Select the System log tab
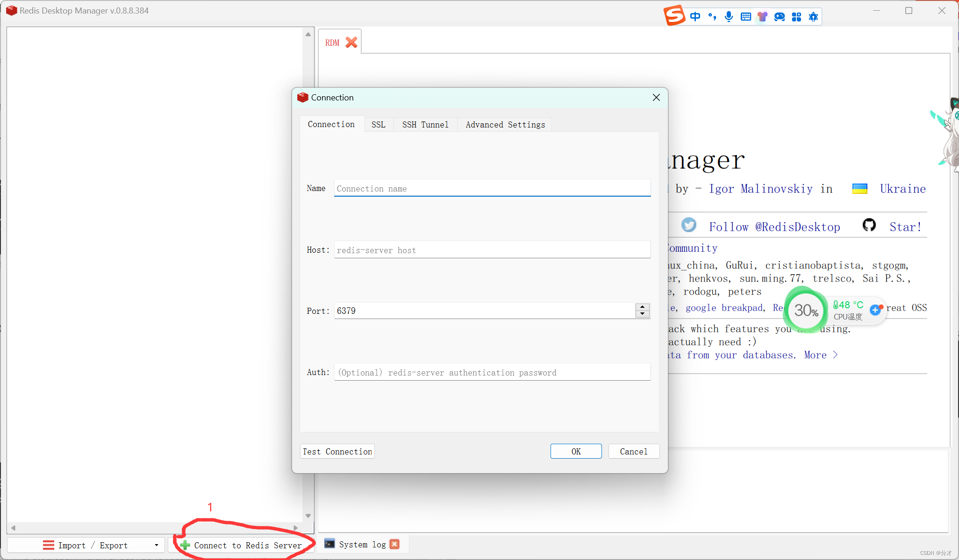 (362, 544)
